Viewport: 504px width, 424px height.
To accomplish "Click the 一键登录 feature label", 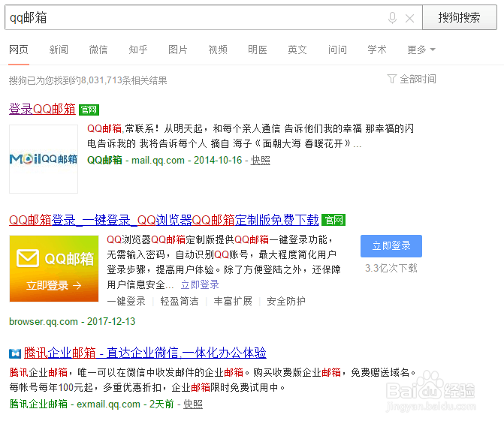I will 126,301.
